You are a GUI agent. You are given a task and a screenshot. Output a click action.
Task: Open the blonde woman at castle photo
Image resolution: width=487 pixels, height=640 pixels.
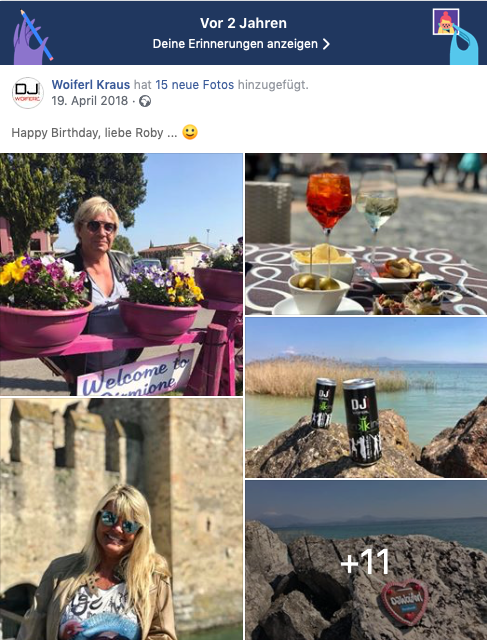tap(121, 519)
